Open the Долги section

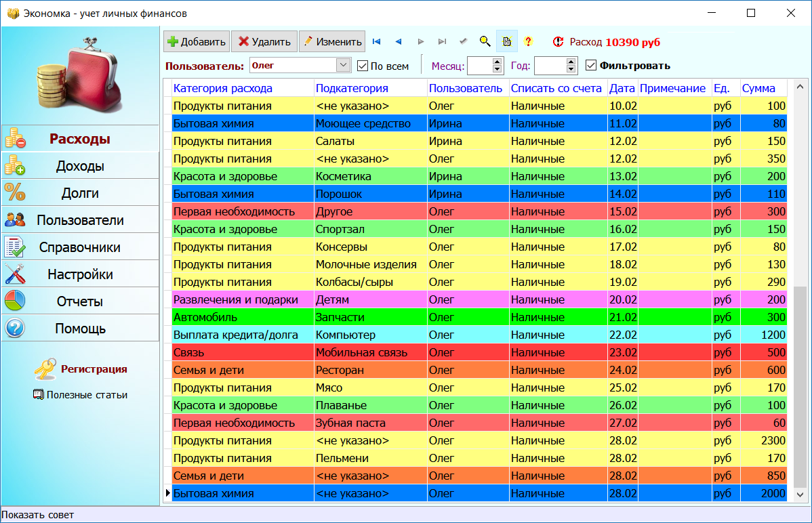click(x=80, y=193)
